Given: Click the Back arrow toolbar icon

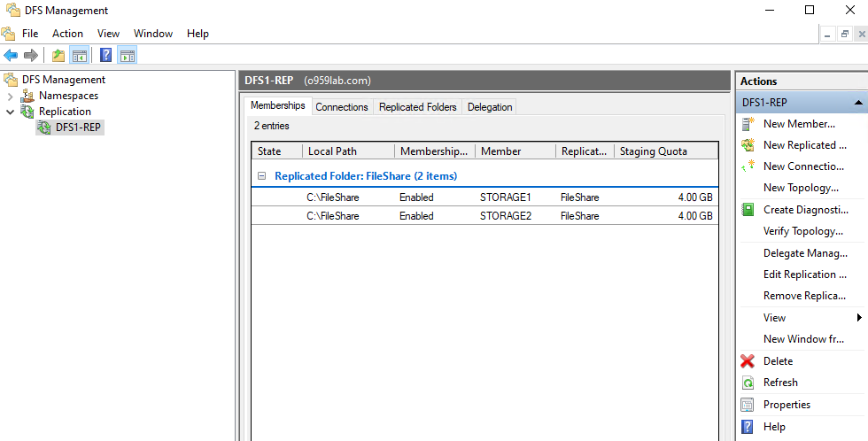Looking at the screenshot, I should click(11, 55).
